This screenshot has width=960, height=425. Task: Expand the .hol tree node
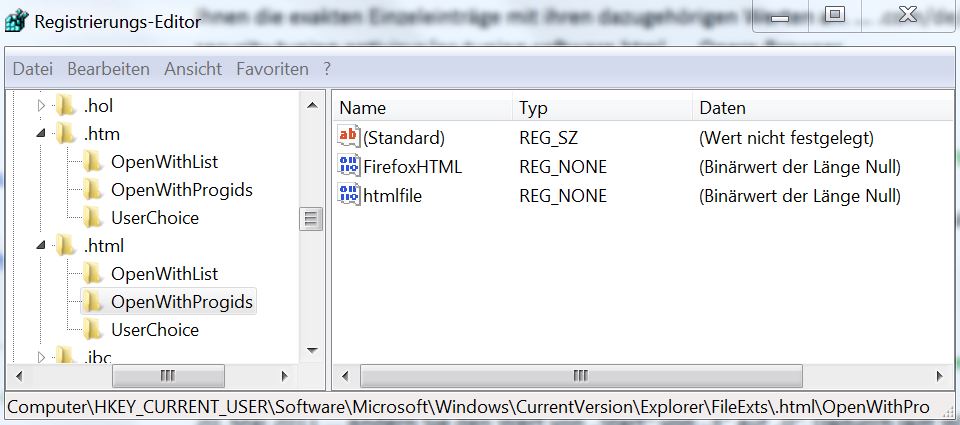point(41,105)
